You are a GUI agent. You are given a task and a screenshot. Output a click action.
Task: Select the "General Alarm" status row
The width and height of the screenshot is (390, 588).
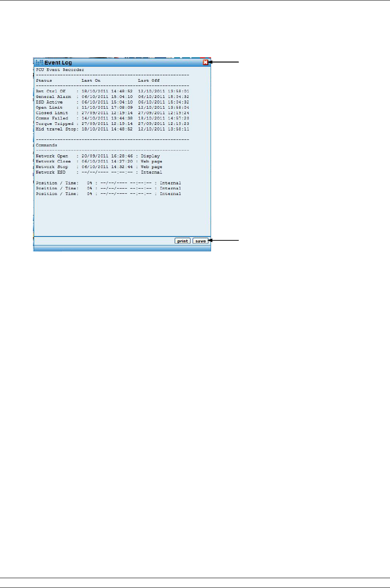click(x=112, y=97)
